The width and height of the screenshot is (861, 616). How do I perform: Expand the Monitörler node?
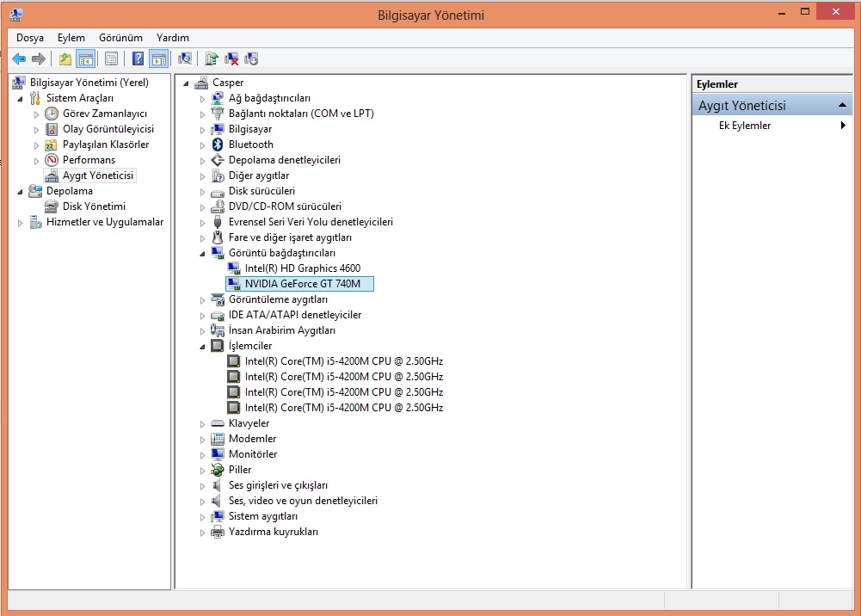pyautogui.click(x=202, y=455)
